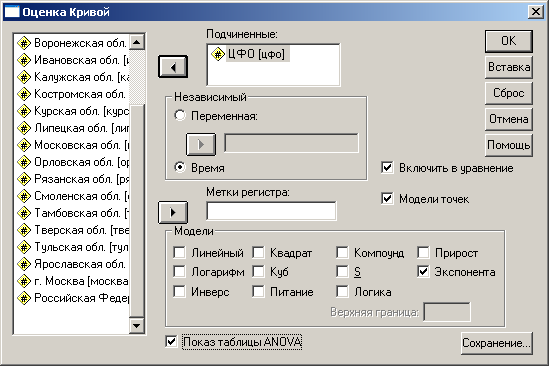The image size is (549, 366).
Task: Enable the Компоунд model checkbox
Action: 342,253
